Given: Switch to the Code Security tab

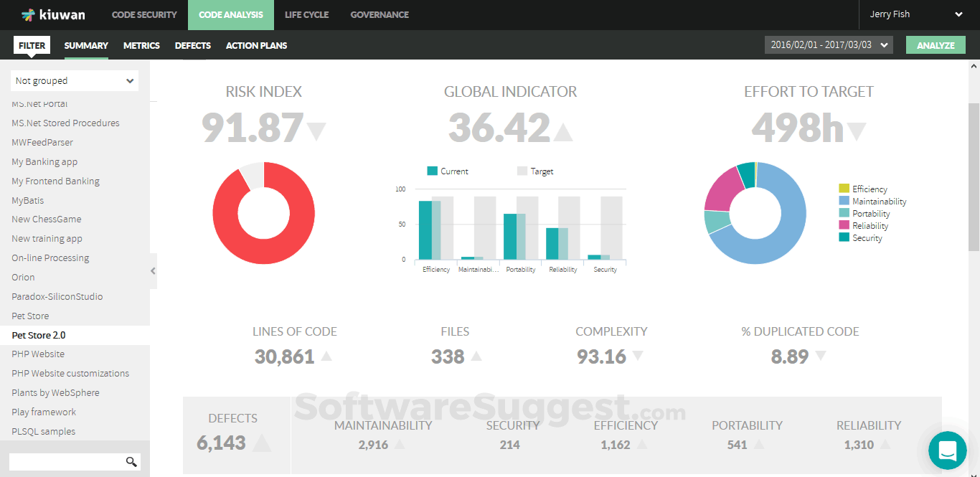Looking at the screenshot, I should [144, 14].
